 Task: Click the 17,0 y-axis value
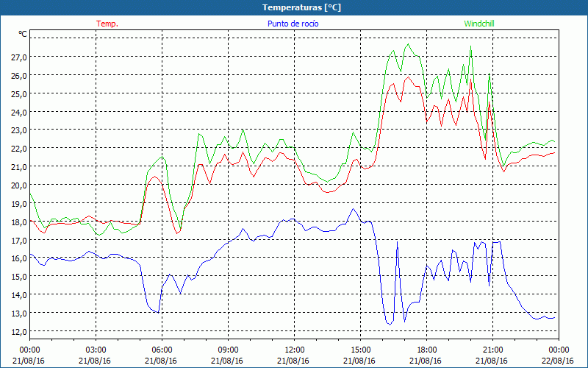pos(18,241)
